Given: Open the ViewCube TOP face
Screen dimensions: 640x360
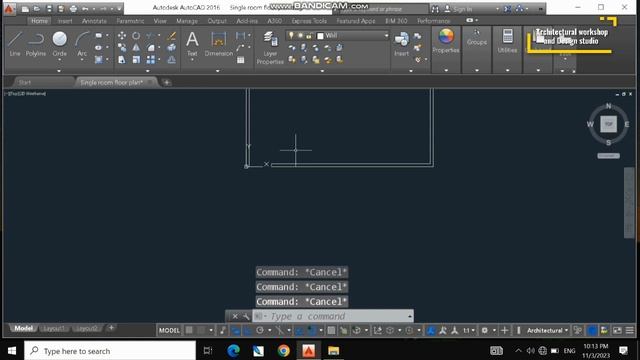Looking at the screenshot, I should tap(608, 124).
